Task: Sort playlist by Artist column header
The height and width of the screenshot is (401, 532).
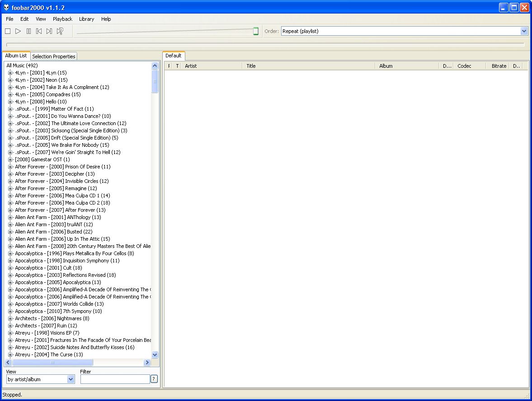Action: point(212,66)
